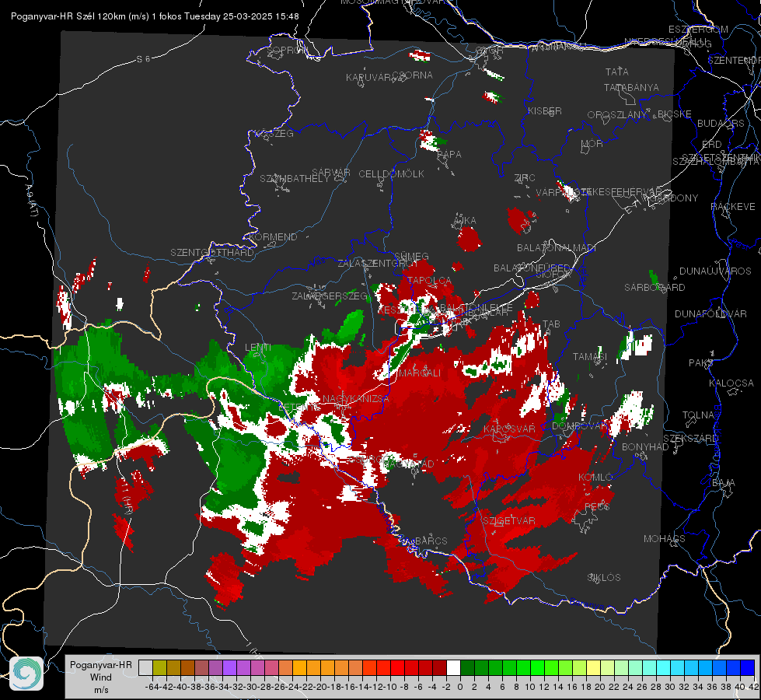
Task: Click the TATABANYA city label
Action: click(631, 87)
